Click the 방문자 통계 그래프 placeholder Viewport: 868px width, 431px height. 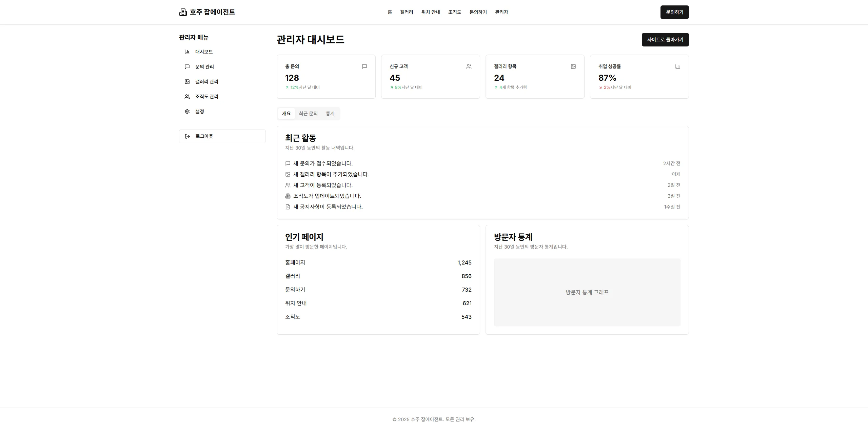587,292
